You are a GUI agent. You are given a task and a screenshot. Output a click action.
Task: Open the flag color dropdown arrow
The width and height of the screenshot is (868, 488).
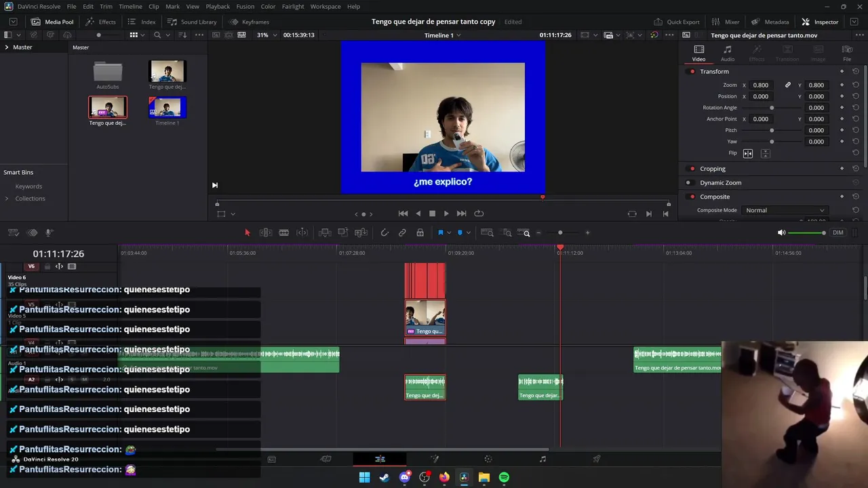[448, 233]
